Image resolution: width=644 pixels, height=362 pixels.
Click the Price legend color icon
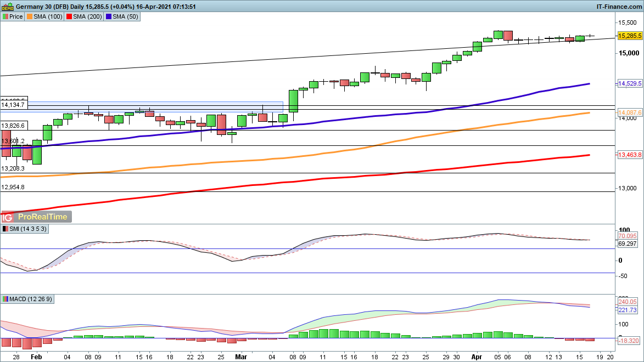tap(5, 16)
